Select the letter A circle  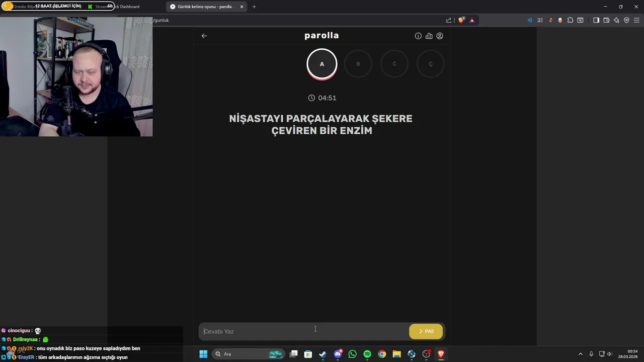point(322,64)
